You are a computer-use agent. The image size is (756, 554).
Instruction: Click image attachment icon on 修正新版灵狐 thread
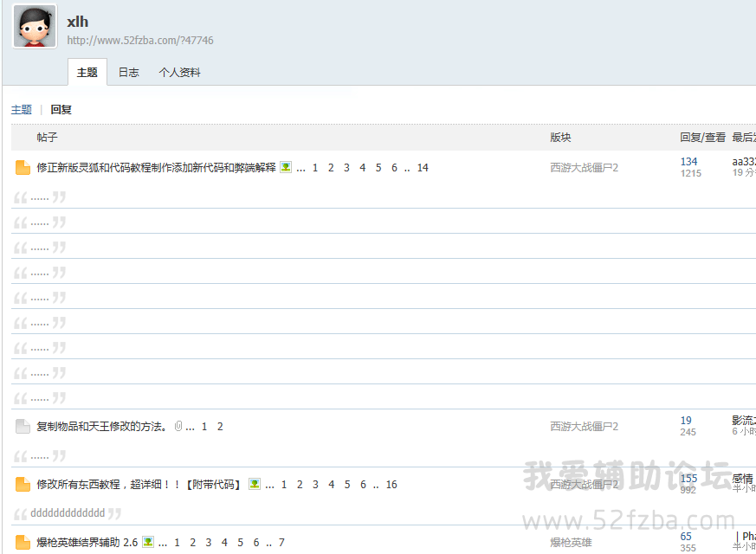[286, 167]
